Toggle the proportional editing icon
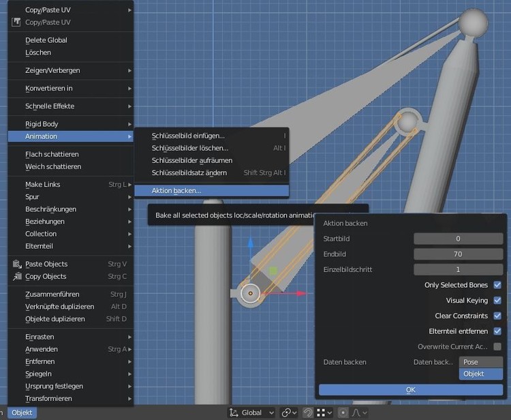Viewport: 511px width, 420px height. [x=343, y=412]
